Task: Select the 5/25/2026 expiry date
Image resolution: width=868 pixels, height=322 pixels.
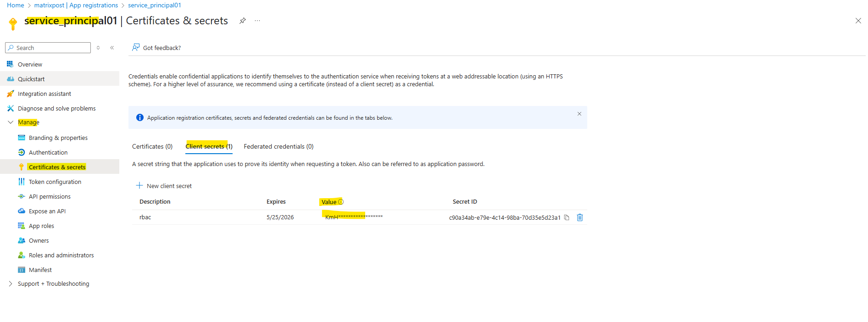Action: tap(280, 217)
